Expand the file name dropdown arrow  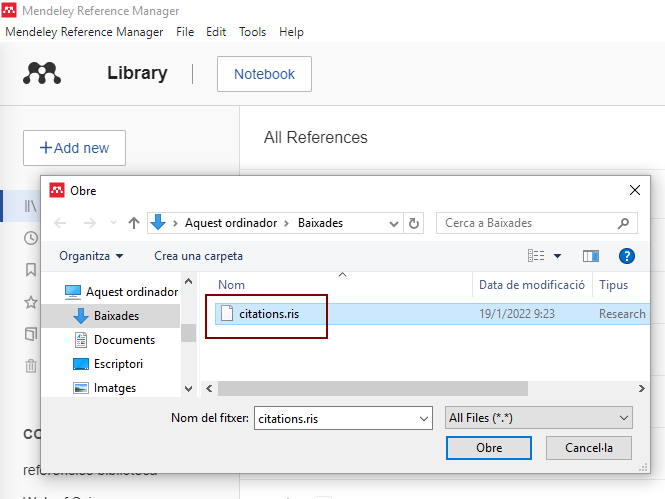pyautogui.click(x=423, y=419)
